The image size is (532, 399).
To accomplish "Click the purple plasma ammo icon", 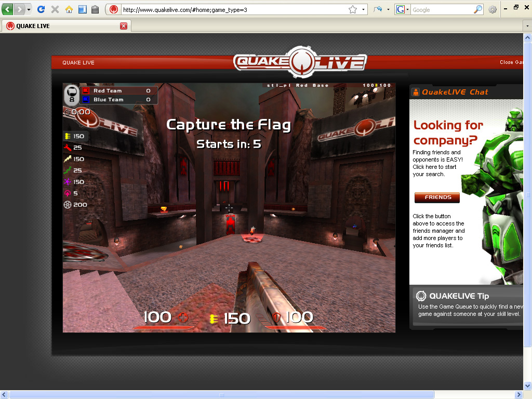I will 68,181.
